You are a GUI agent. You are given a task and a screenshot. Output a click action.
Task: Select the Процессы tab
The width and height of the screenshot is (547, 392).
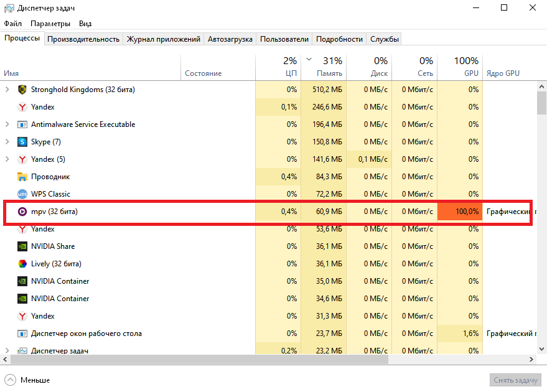(x=22, y=38)
